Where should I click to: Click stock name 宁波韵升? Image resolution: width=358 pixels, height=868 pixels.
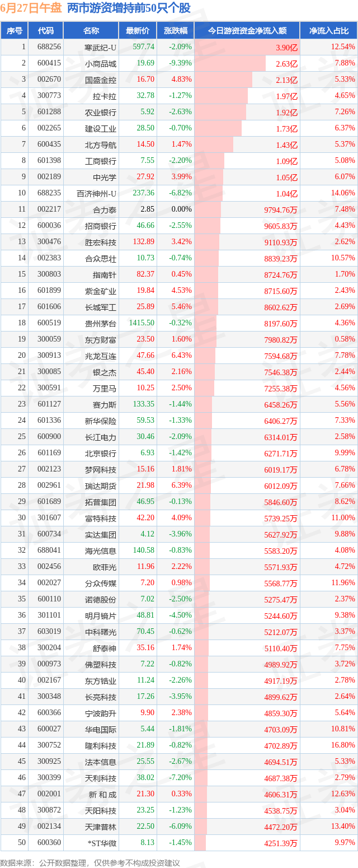101,713
